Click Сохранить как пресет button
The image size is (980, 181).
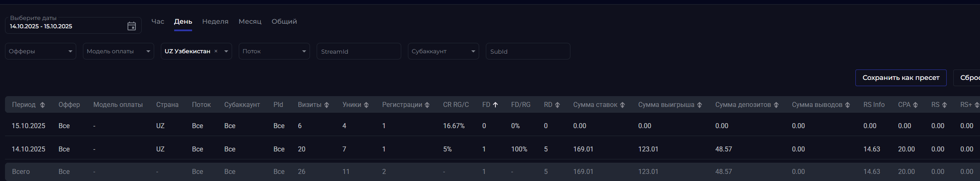click(x=901, y=78)
